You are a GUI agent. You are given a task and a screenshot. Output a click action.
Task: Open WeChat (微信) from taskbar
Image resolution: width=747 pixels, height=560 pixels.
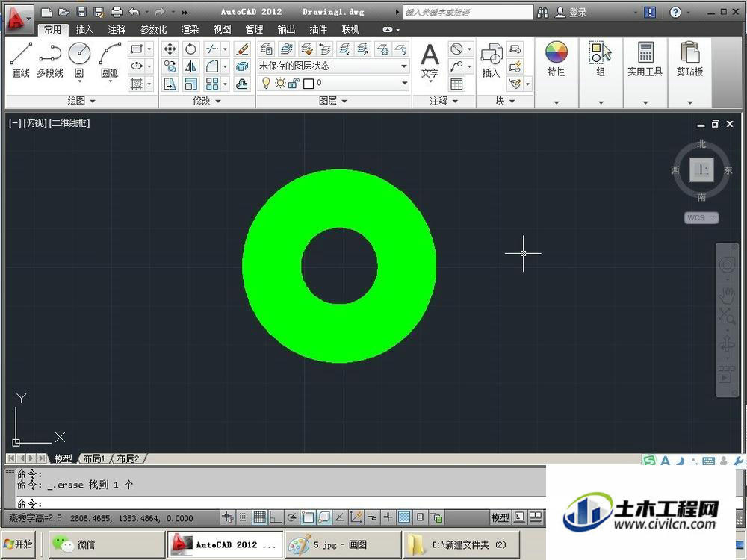coord(106,544)
